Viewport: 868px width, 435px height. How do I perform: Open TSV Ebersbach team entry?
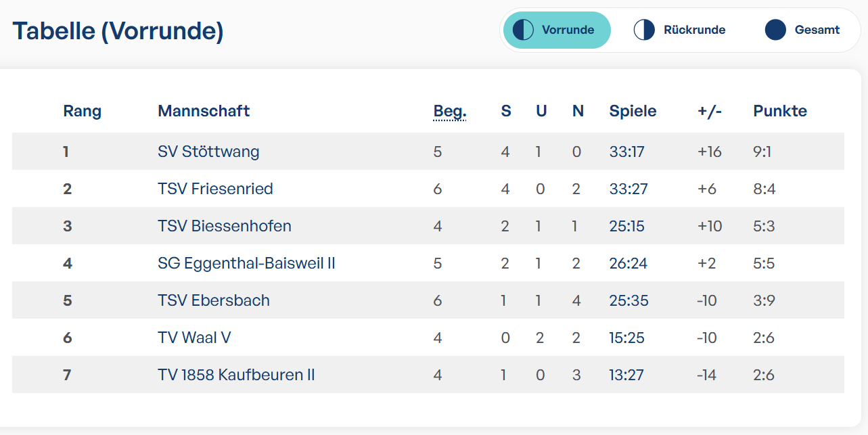[x=214, y=300]
